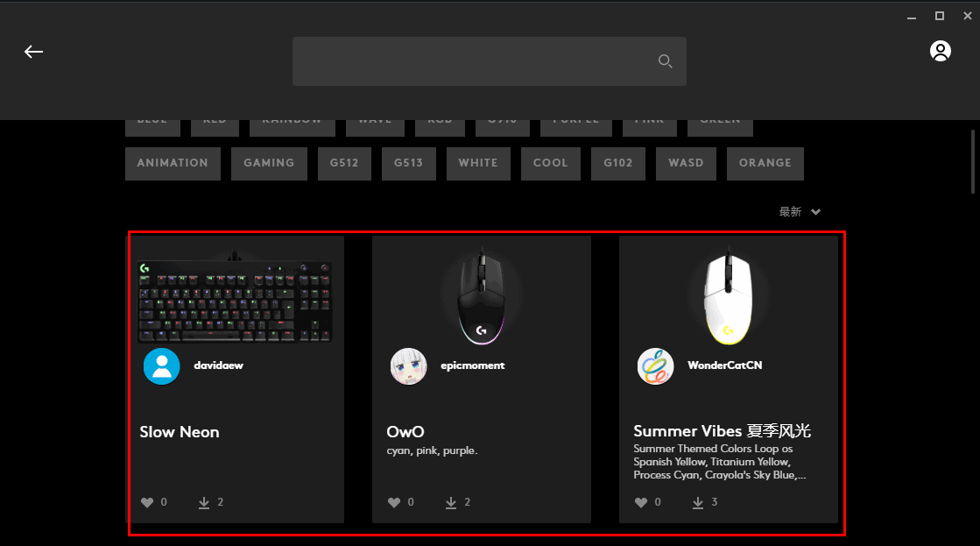Select the G512 tag filter
Viewport: 980px width, 546px height.
(344, 163)
